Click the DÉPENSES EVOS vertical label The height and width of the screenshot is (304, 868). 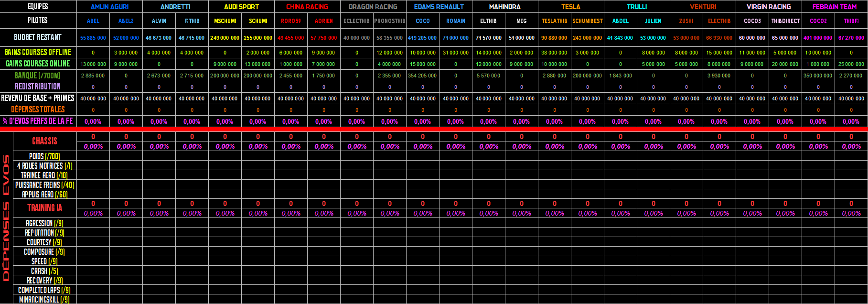pos(6,218)
